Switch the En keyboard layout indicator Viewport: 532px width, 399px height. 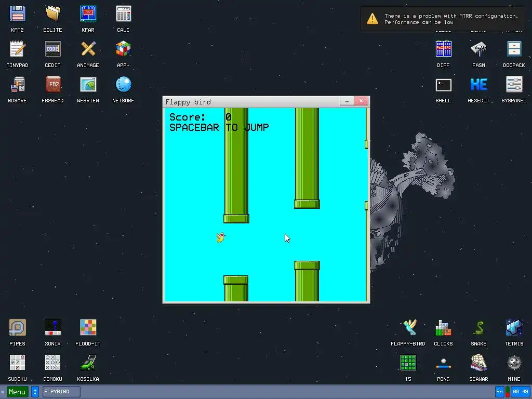click(x=499, y=392)
